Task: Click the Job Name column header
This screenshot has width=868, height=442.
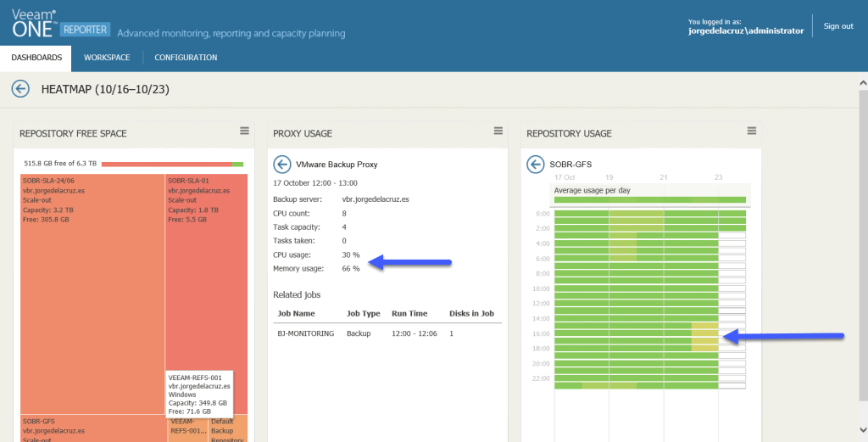Action: (296, 314)
